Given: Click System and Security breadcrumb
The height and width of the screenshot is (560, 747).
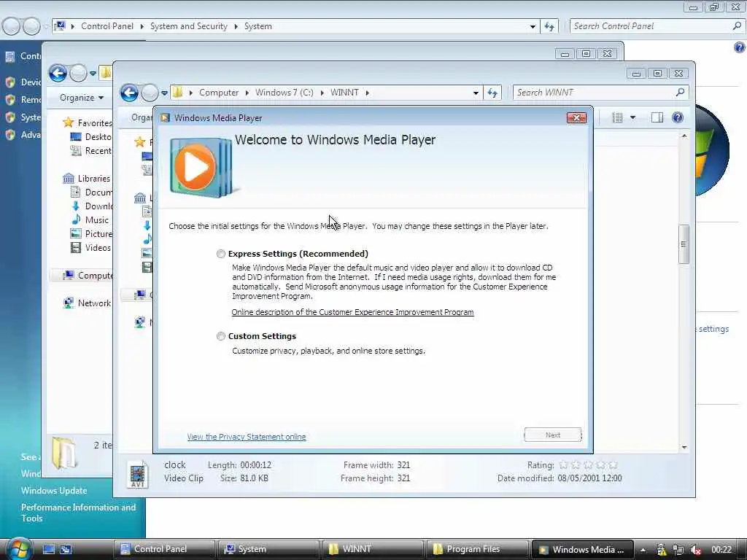Looking at the screenshot, I should (189, 26).
